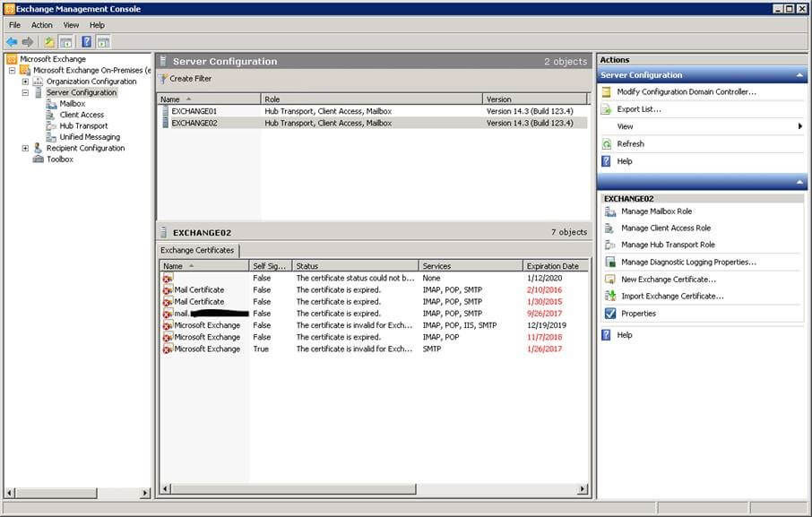Select the Exchange Certificates tab
The image size is (812, 517).
tap(197, 251)
